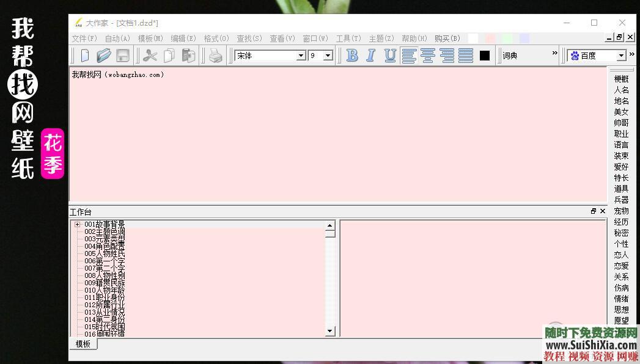Toggle Underline formatting button
Viewport: 640px width, 364px height.
click(390, 56)
